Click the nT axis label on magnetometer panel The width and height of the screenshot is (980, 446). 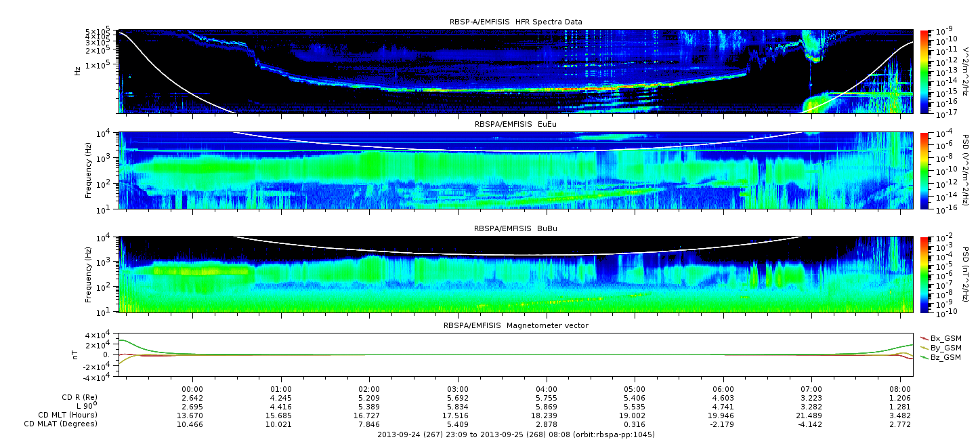click(x=77, y=355)
